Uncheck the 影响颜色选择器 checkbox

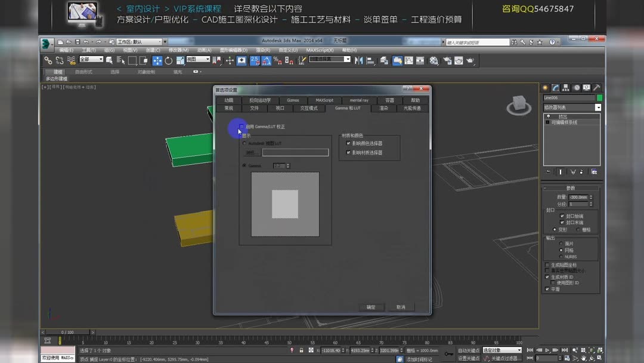(348, 143)
